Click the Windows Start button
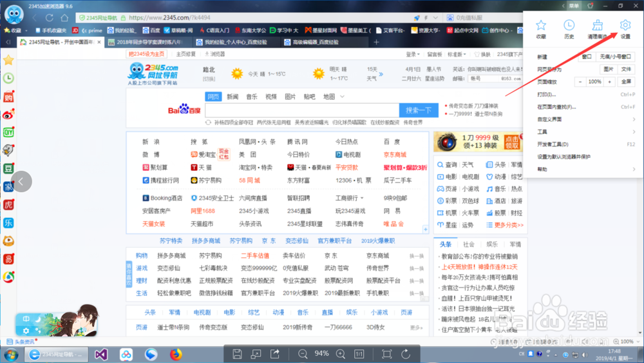Viewport: 644px width, 363px height. pyautogui.click(x=11, y=355)
